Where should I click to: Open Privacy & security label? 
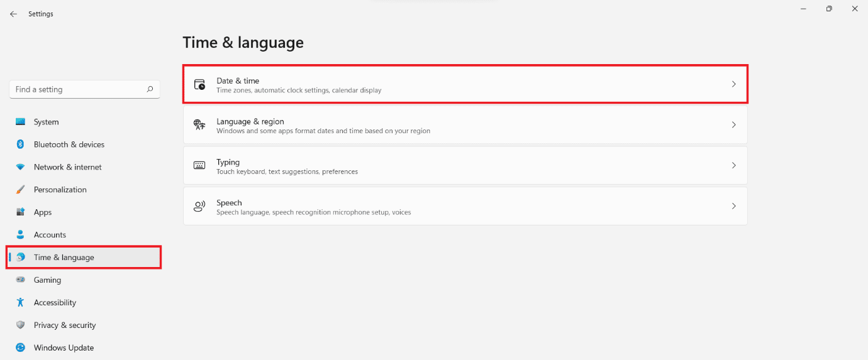65,325
